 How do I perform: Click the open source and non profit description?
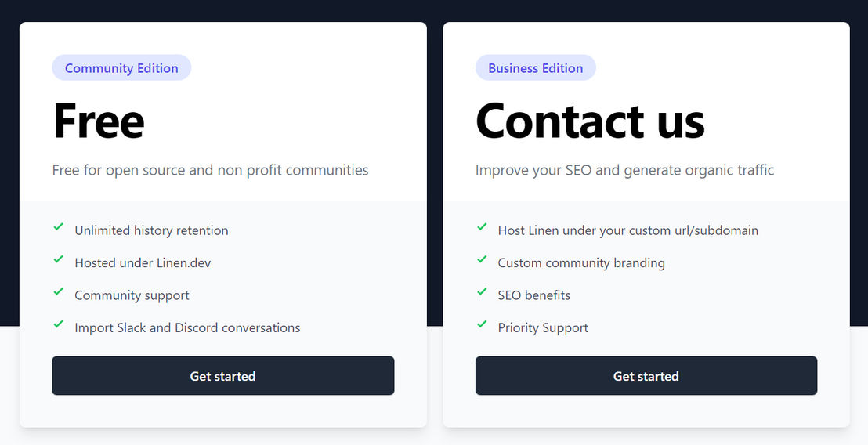pos(211,170)
